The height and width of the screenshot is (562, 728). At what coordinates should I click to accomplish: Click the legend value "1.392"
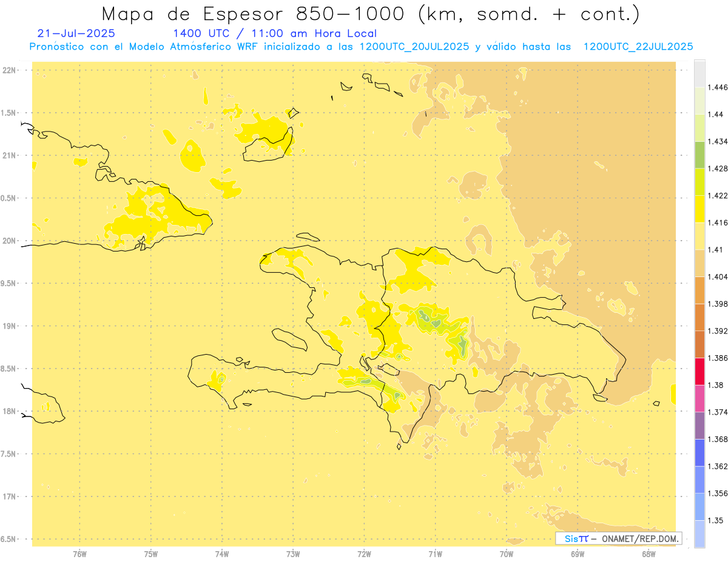click(718, 331)
